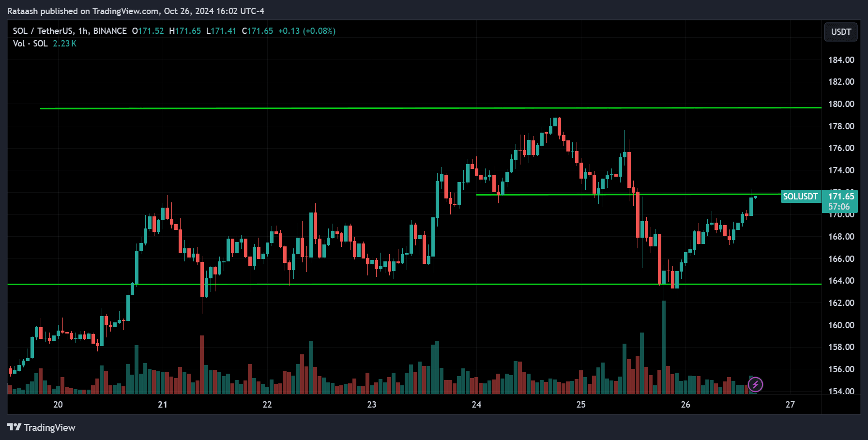
Task: Click the SOL / TetherUS symbol title
Action: [x=43, y=31]
